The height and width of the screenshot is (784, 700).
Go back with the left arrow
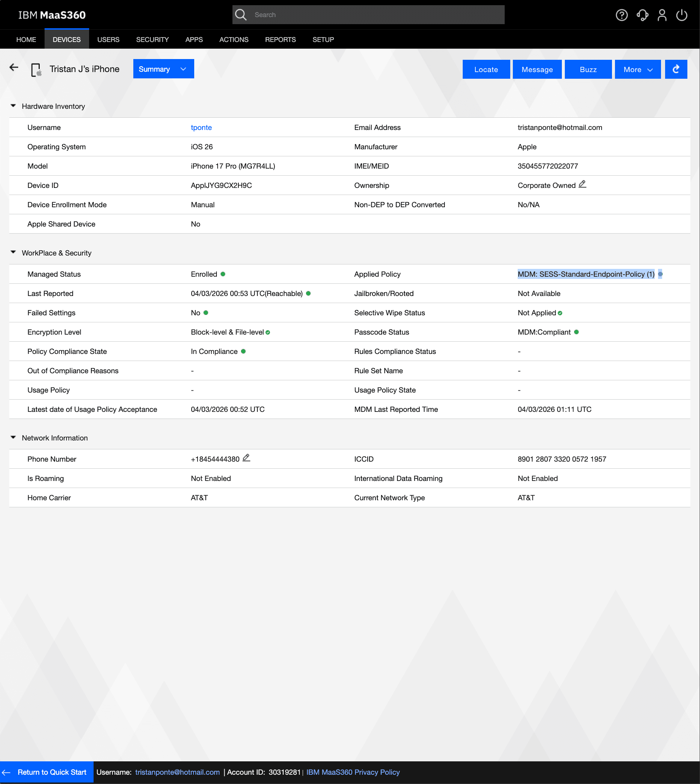pyautogui.click(x=14, y=68)
